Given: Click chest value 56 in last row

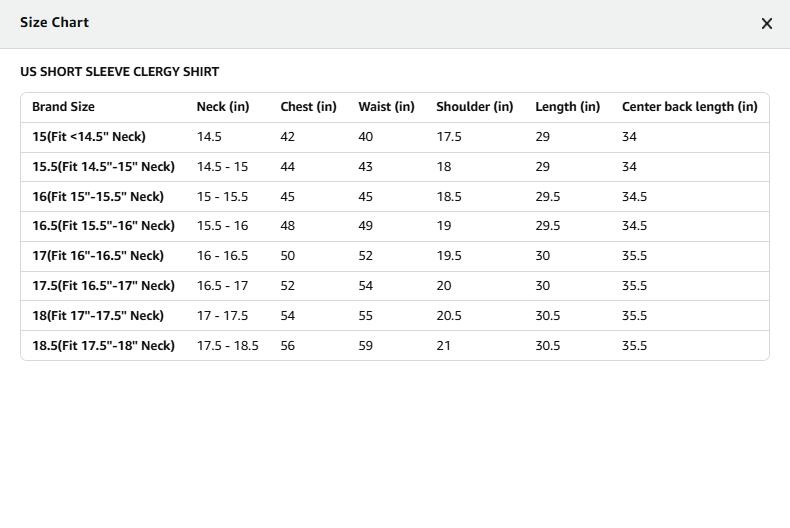Looking at the screenshot, I should point(288,346).
